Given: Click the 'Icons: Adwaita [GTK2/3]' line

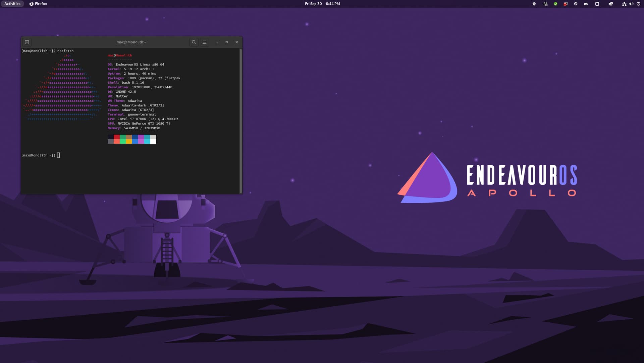Looking at the screenshot, I should tap(131, 110).
